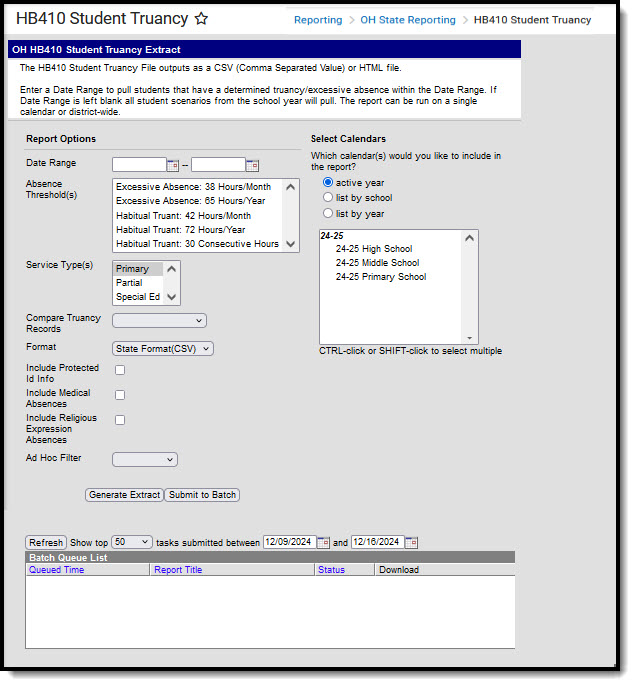Screen dimensions: 635x686
Task: Select the list by year radio button
Action: pos(330,215)
